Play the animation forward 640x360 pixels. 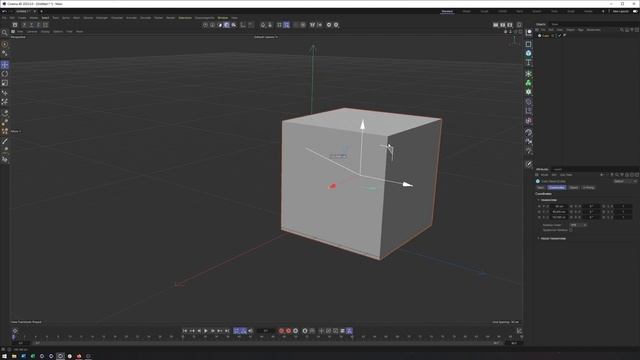point(206,331)
